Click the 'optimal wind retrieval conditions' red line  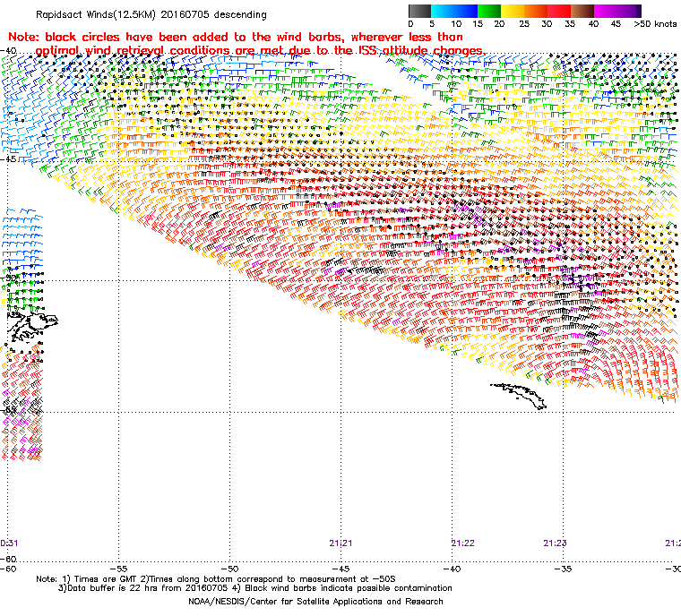[260, 51]
